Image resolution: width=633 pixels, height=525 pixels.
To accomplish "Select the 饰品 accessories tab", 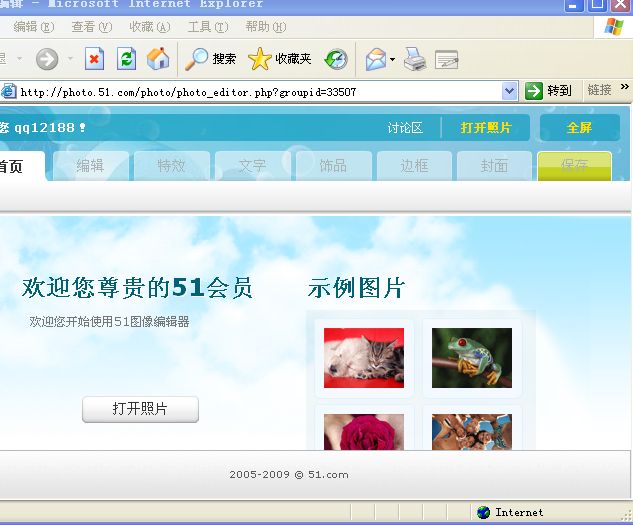I will (x=333, y=166).
